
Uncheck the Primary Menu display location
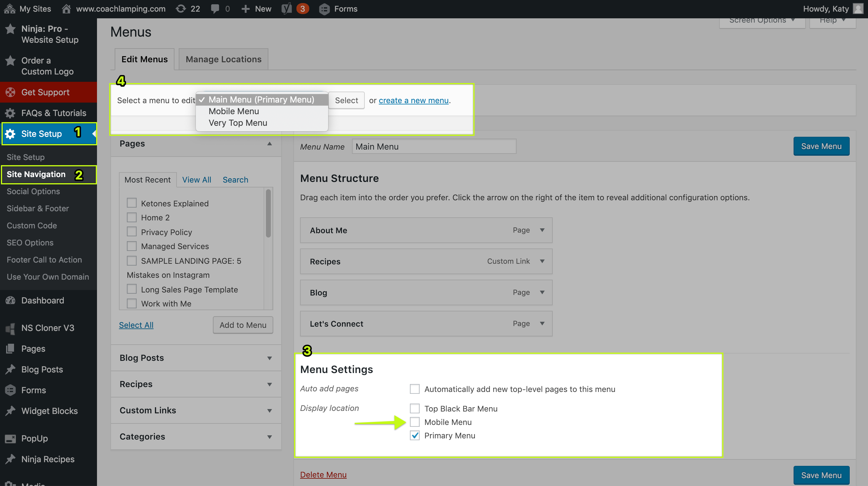[x=414, y=435]
